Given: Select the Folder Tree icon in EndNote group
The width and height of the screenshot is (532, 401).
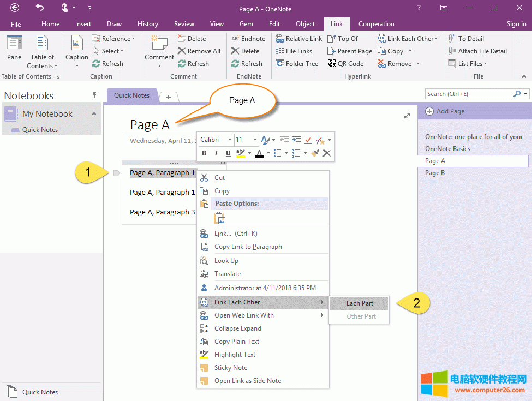Looking at the screenshot, I should point(297,63).
